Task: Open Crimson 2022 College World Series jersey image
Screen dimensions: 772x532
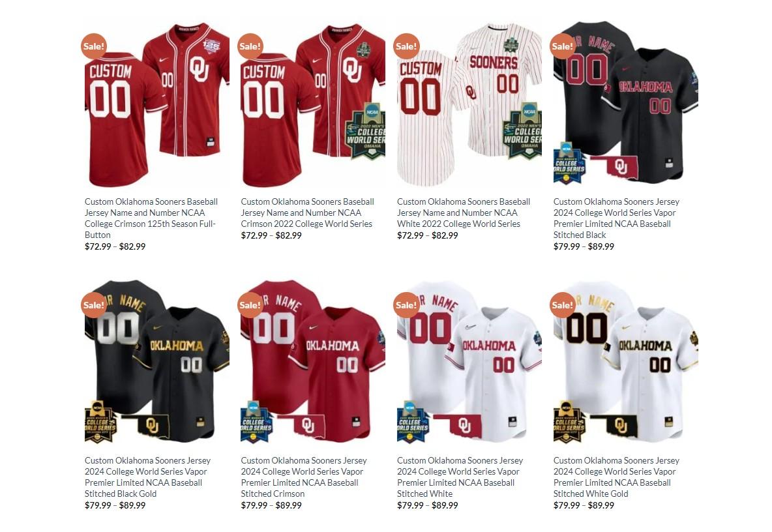Action: tap(313, 104)
